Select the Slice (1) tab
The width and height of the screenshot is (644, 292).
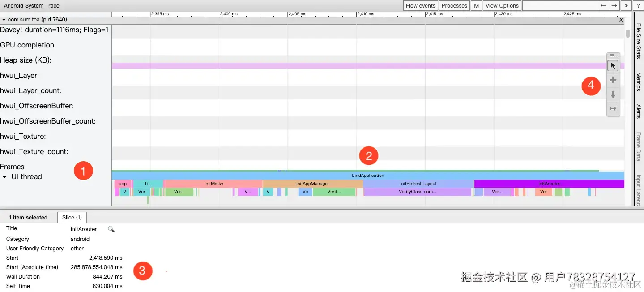click(x=72, y=217)
